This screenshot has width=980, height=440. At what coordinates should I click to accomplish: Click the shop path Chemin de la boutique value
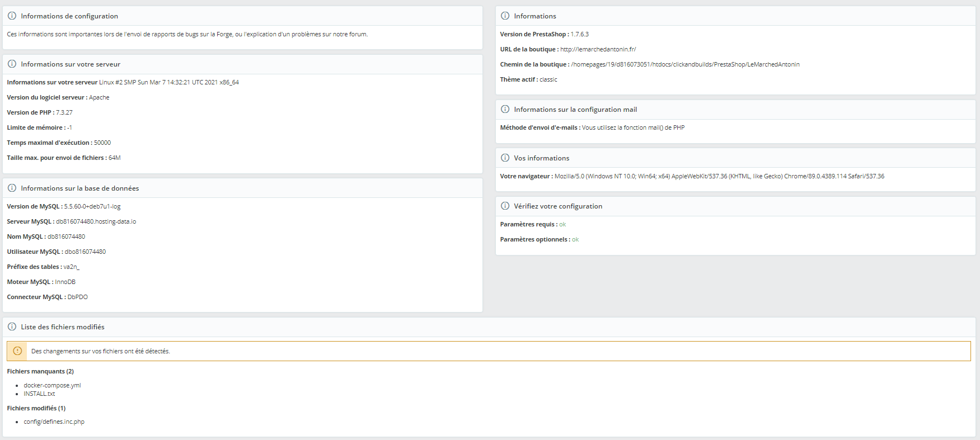(685, 64)
